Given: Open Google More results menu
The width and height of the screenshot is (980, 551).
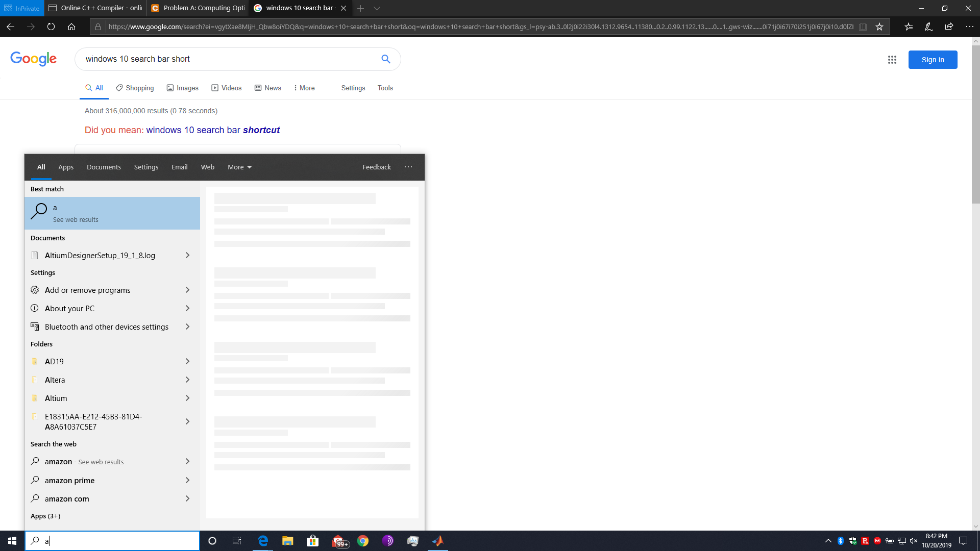Looking at the screenshot, I should tap(304, 88).
